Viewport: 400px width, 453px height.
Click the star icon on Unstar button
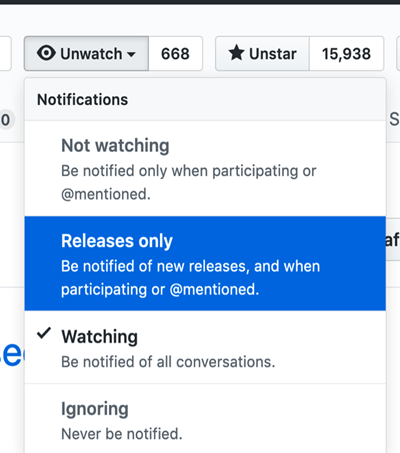(x=236, y=53)
